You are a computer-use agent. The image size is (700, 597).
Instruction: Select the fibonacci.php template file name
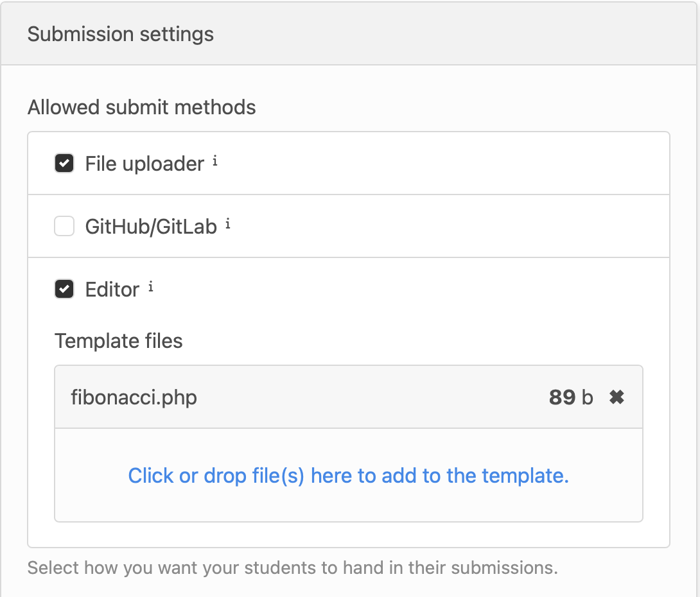tap(134, 397)
